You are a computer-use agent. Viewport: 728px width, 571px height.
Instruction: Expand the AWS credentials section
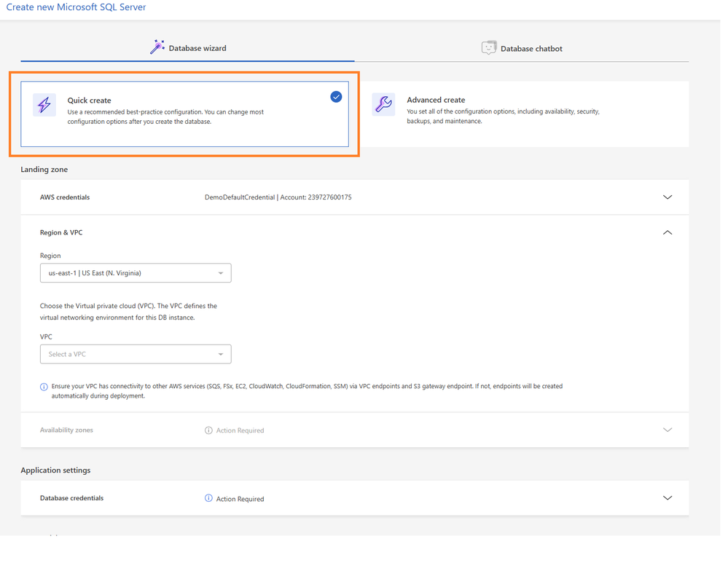point(667,197)
